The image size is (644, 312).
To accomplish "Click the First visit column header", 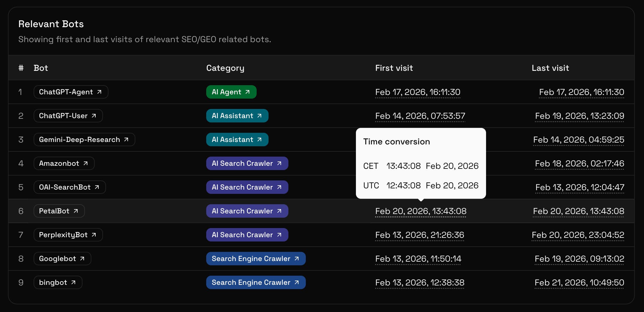I will coord(394,68).
